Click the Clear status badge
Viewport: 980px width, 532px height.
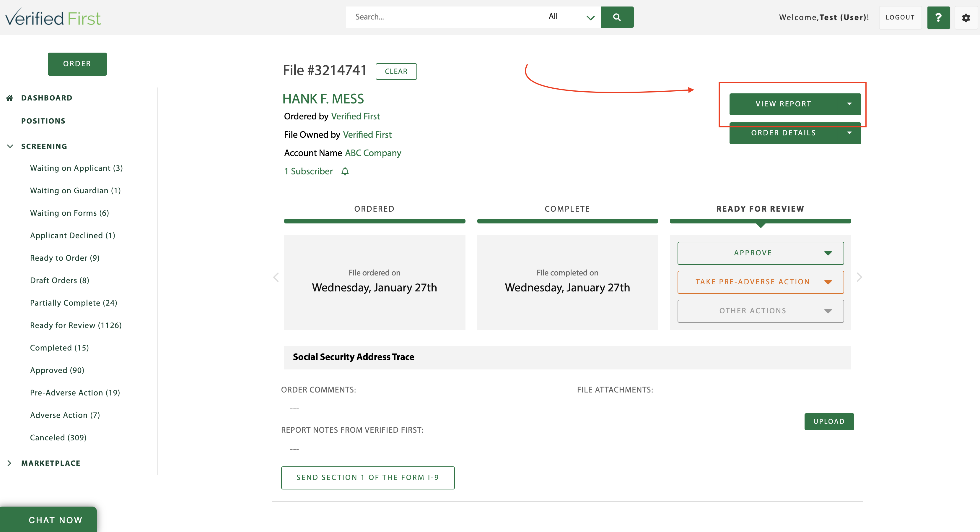(396, 72)
